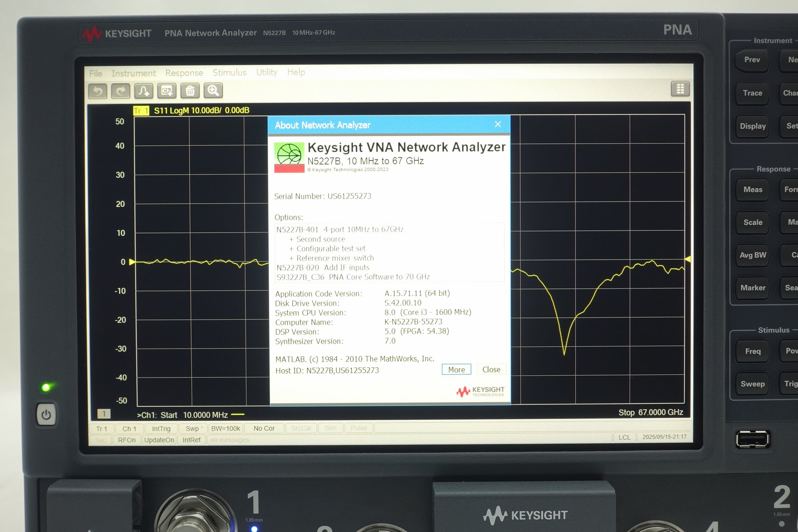Push the Trace hardkey
The width and height of the screenshot is (798, 532).
tap(752, 93)
